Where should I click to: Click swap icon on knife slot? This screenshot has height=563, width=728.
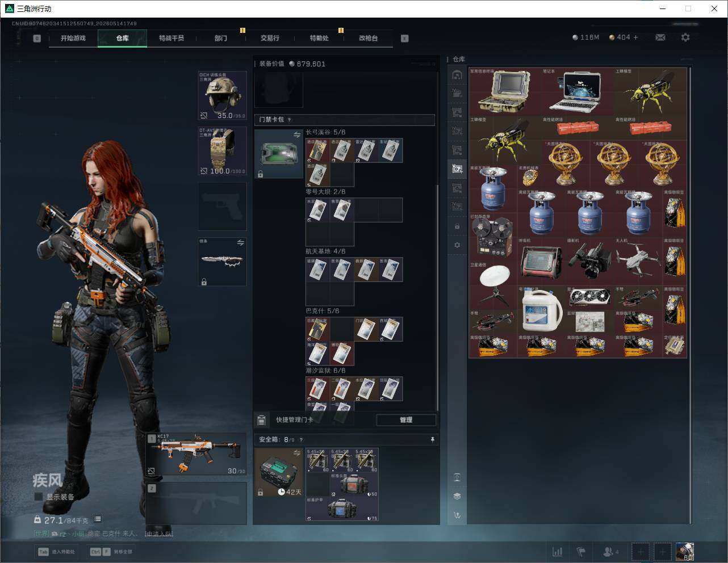click(240, 242)
